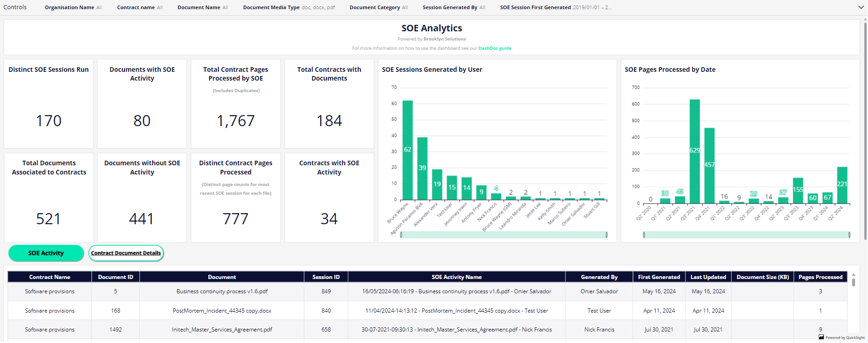868x343 pixels.
Task: Sort by Pages Processed column header
Action: click(x=820, y=277)
